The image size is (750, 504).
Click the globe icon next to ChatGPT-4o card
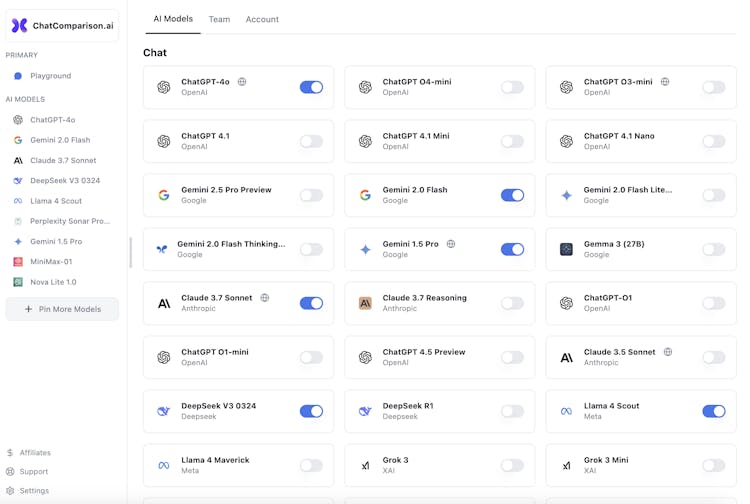pos(242,82)
